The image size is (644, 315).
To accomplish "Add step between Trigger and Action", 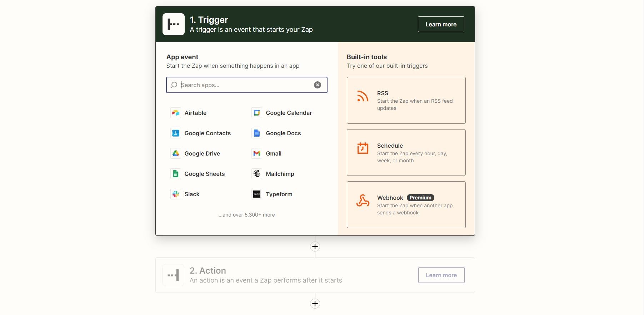I will [315, 247].
